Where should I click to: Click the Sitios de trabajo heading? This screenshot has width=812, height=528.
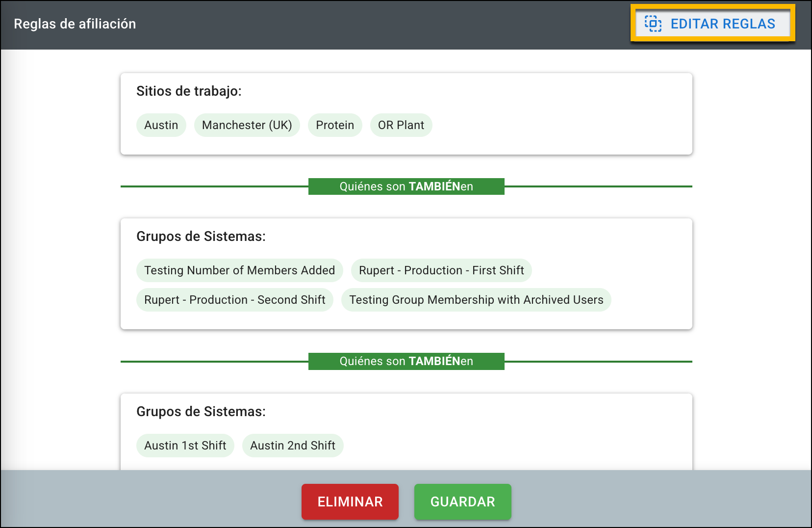tap(189, 91)
